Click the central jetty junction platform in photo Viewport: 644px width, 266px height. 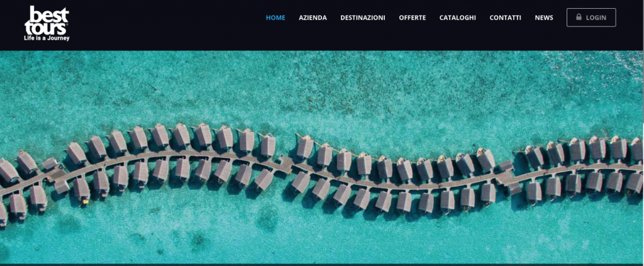[286, 163]
